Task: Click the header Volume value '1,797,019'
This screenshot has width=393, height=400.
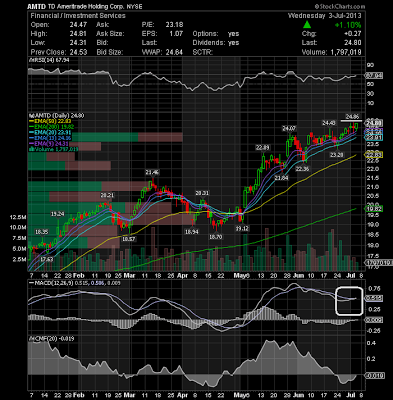Action: click(x=346, y=52)
